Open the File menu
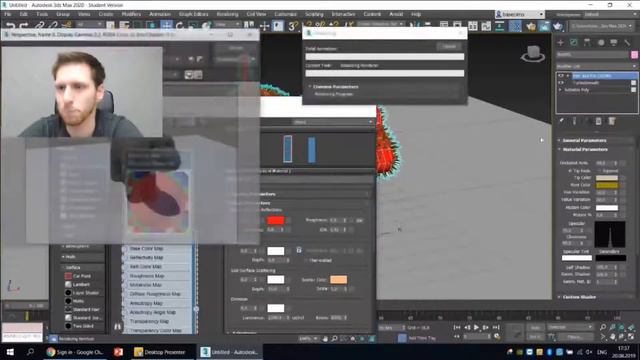 tap(7, 14)
